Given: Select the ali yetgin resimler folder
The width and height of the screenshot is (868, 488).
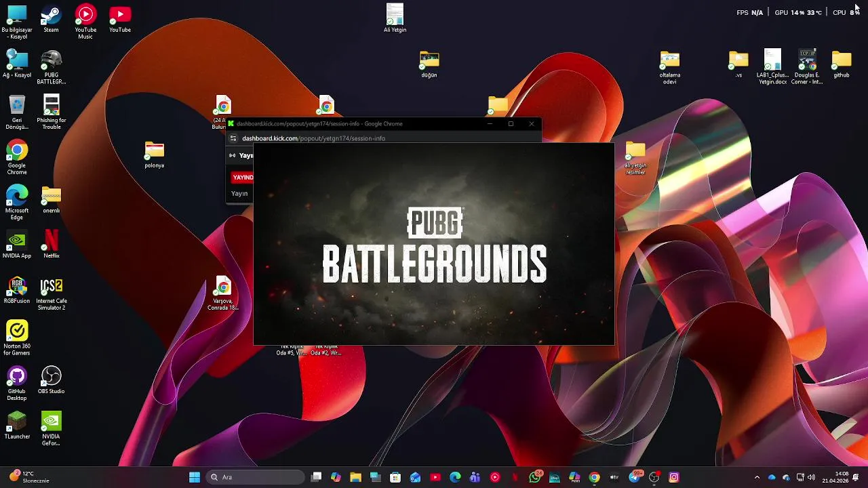Looking at the screenshot, I should [635, 158].
